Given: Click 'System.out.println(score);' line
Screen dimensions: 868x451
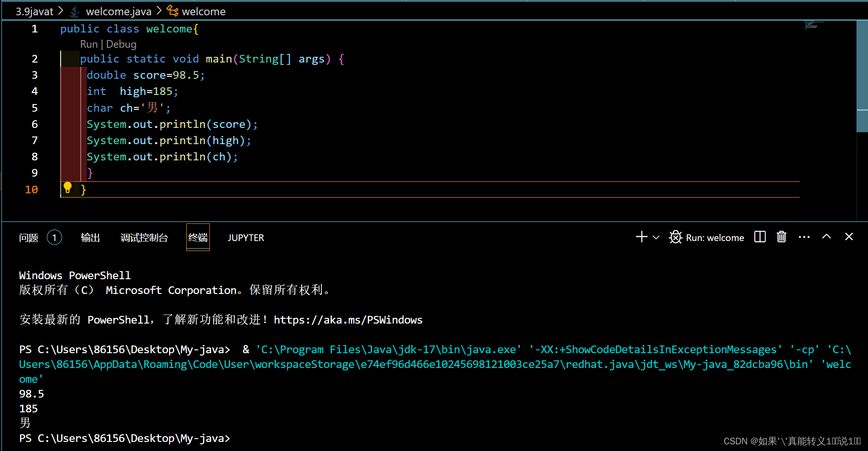Looking at the screenshot, I should tap(172, 125).
